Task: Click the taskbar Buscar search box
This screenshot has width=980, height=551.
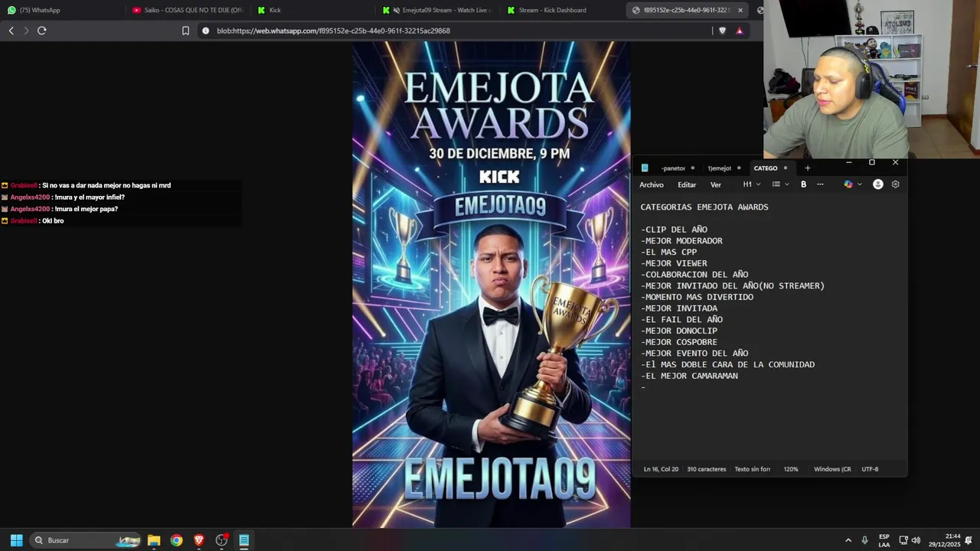Action: click(x=86, y=540)
